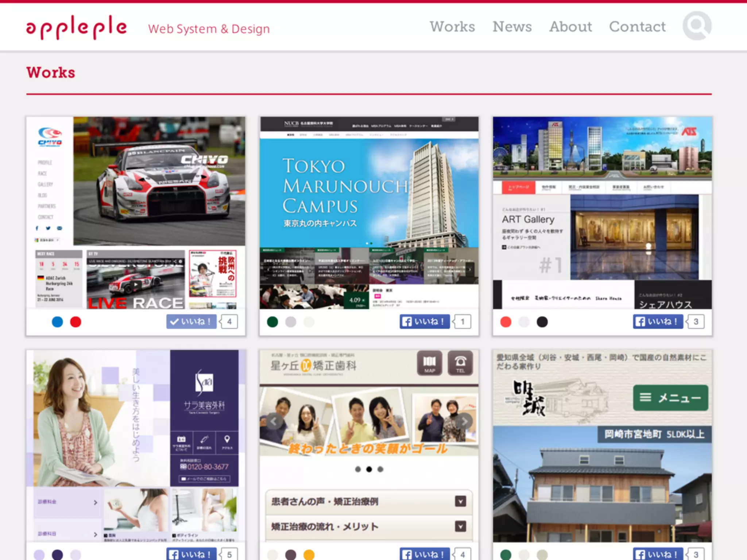Open the search magnifier icon
The image size is (747, 560).
click(697, 26)
